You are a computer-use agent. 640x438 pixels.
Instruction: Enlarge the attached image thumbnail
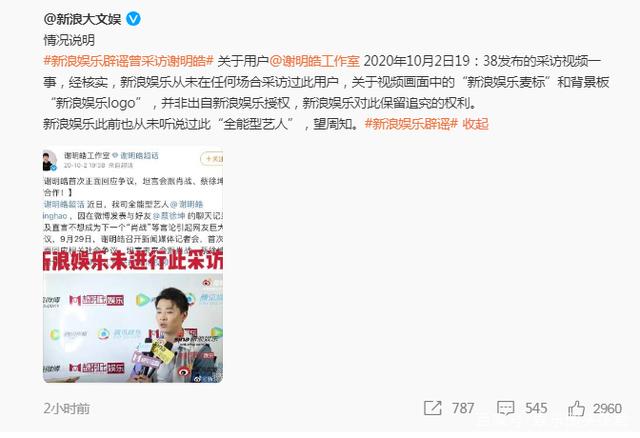(133, 265)
